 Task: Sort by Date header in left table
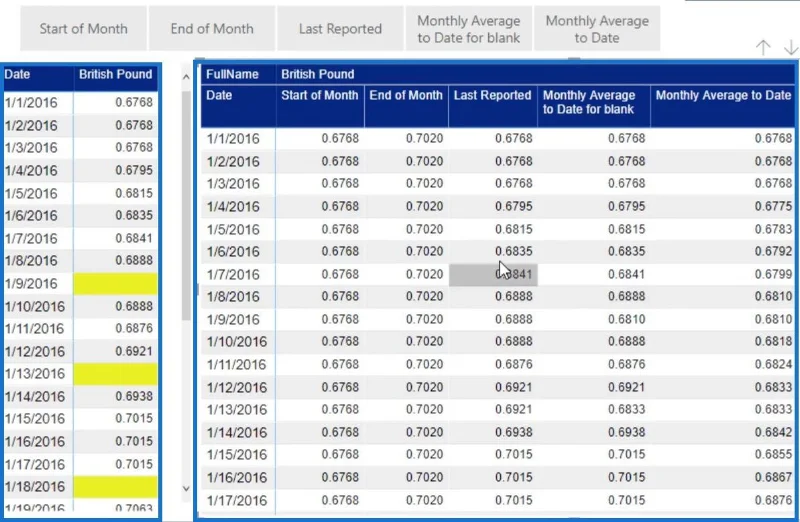pyautogui.click(x=17, y=74)
